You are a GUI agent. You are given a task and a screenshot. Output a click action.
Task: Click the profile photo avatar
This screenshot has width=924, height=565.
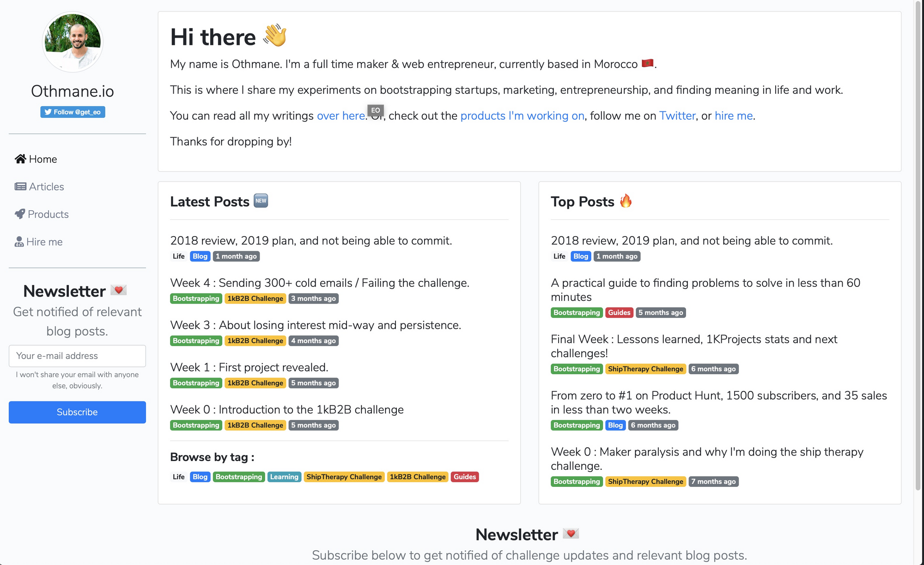[x=73, y=42]
